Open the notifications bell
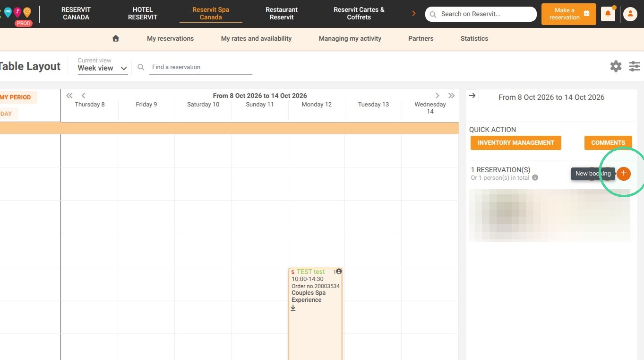Image resolution: width=644 pixels, height=360 pixels. (608, 14)
